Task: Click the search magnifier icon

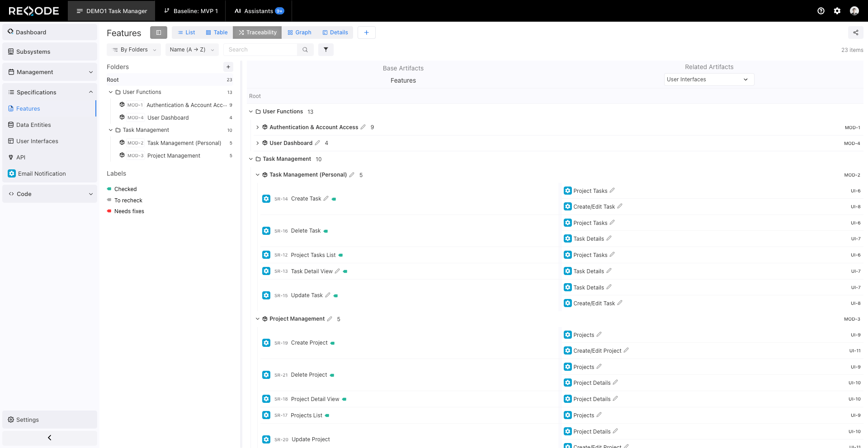Action: tap(305, 50)
